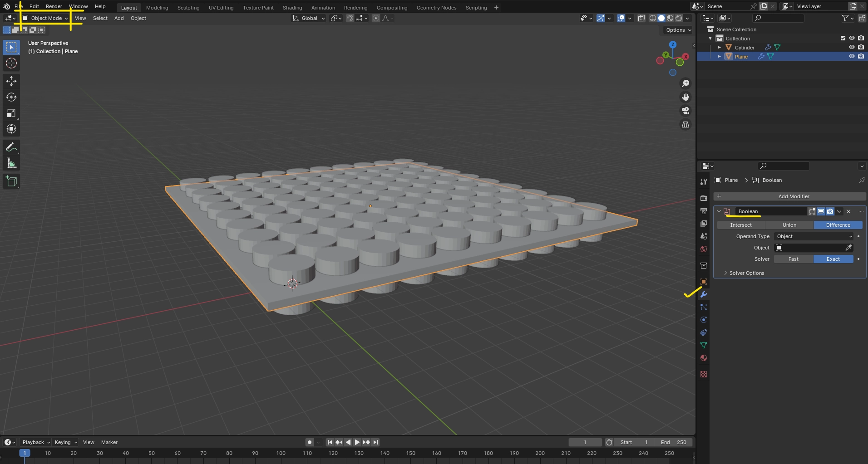The height and width of the screenshot is (464, 868).
Task: Open the Modifier Properties wrench tab
Action: (703, 294)
